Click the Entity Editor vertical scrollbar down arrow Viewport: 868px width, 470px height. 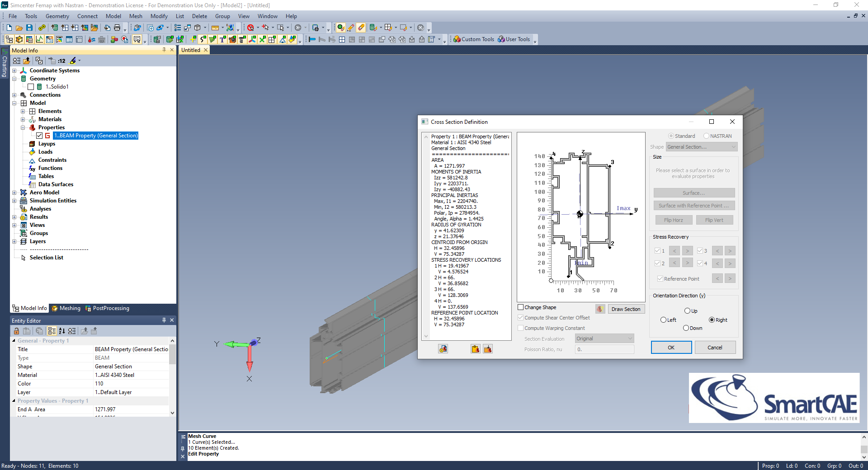[x=172, y=413]
